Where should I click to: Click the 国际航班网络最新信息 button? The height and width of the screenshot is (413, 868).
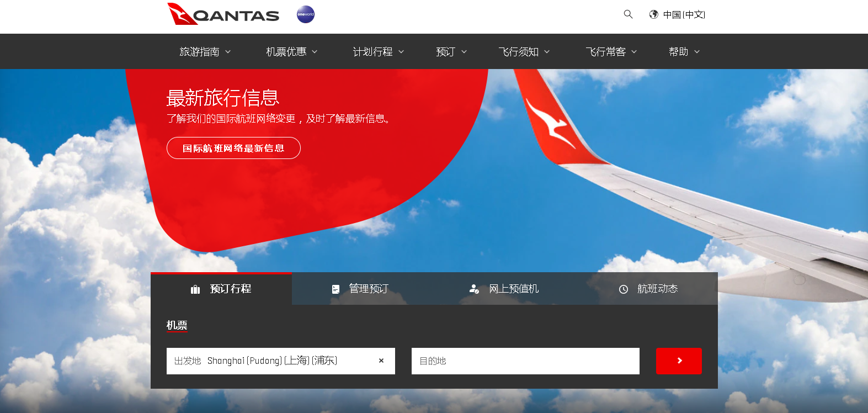233,148
